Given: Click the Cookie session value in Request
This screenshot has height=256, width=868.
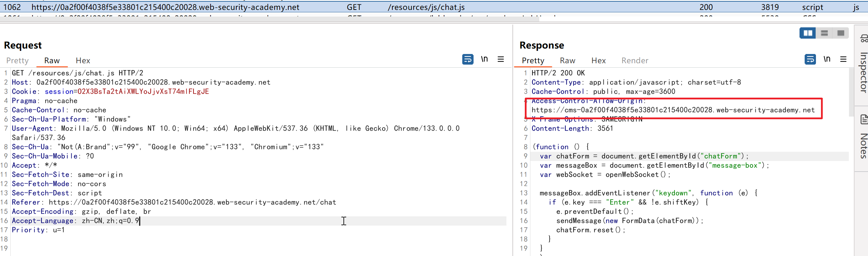Looking at the screenshot, I should (143, 92).
